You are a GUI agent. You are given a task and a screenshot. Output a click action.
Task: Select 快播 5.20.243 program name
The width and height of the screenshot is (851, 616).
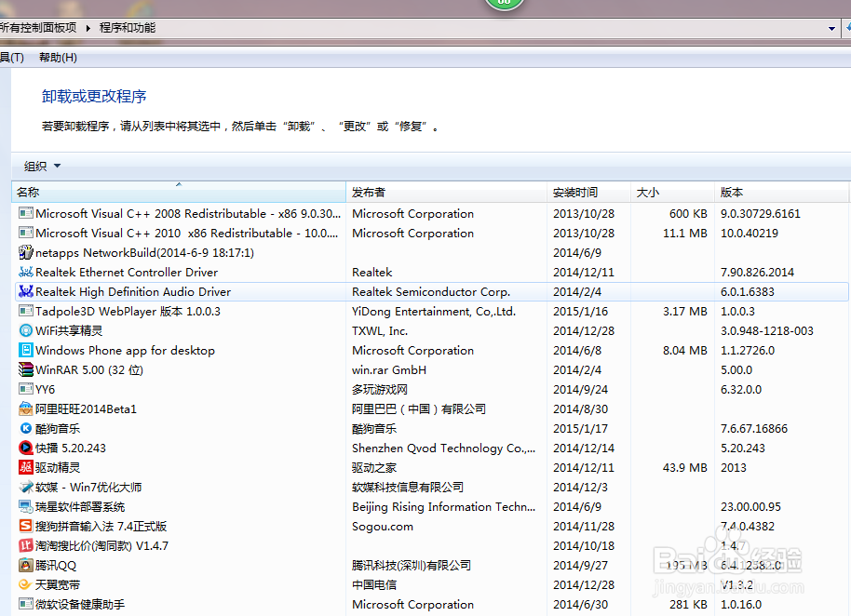coord(71,448)
